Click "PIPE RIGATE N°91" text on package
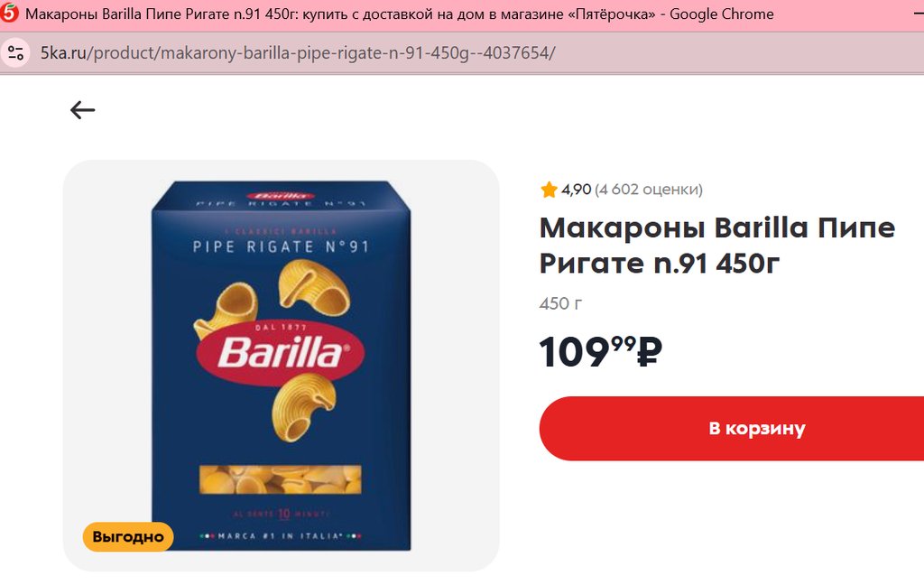The width and height of the screenshot is (924, 585). pyautogui.click(x=281, y=246)
